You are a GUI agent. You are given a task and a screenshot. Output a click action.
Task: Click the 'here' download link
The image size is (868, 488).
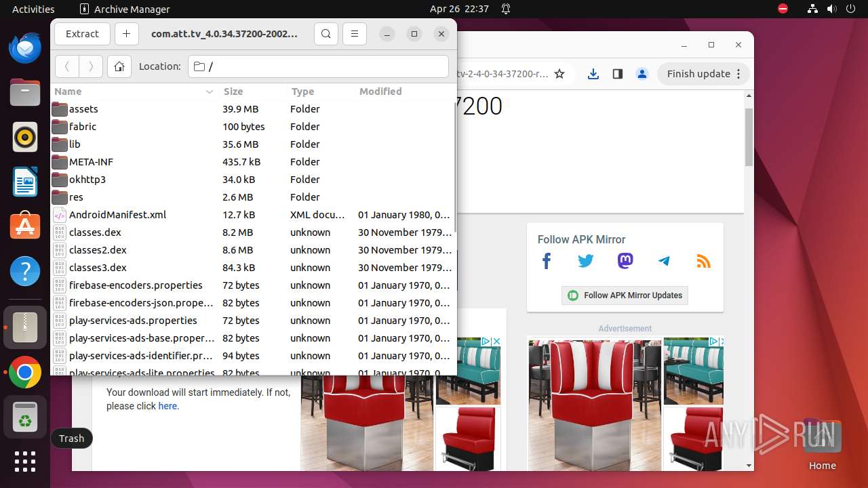tap(167, 406)
